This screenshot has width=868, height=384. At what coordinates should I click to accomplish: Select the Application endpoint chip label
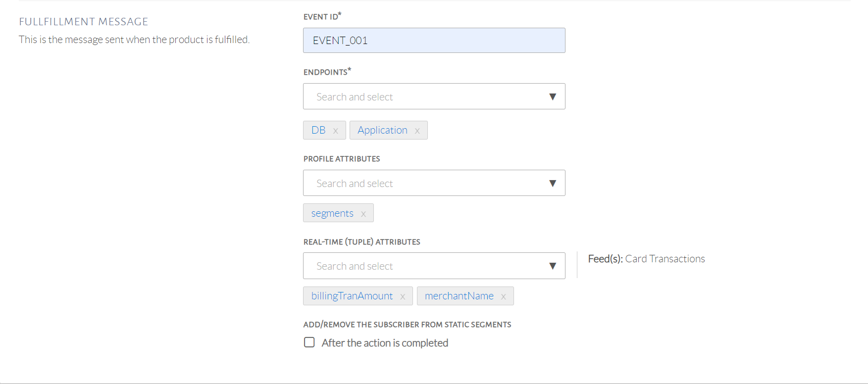[382, 130]
